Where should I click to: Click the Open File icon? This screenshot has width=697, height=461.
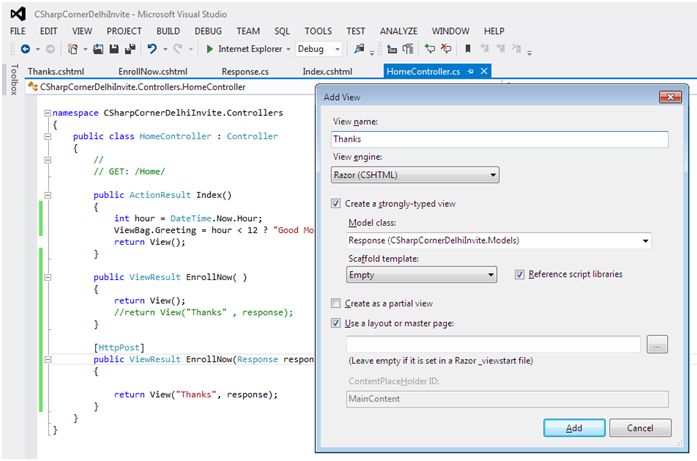coord(98,48)
